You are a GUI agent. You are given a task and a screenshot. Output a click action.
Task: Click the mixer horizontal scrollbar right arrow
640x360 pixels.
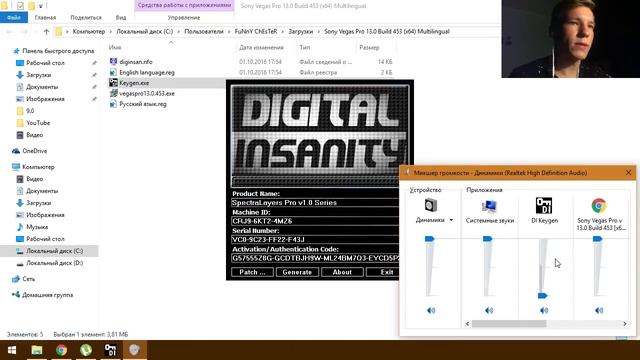point(624,324)
